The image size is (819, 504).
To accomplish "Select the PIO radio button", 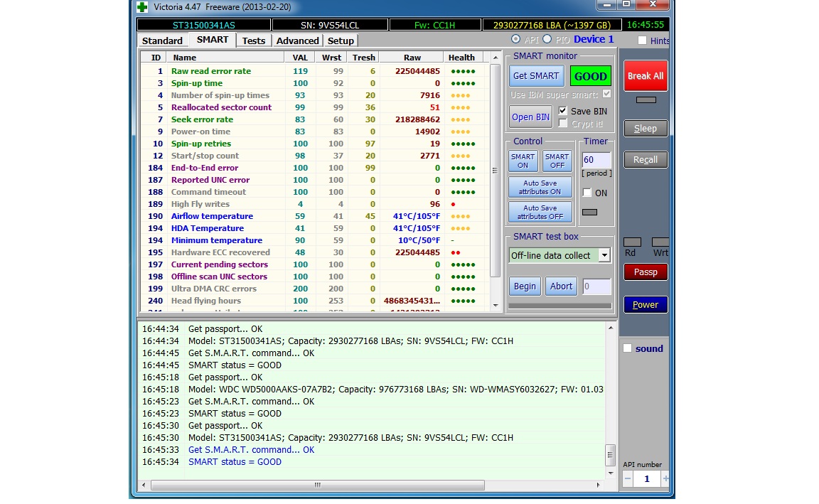I will coord(547,39).
